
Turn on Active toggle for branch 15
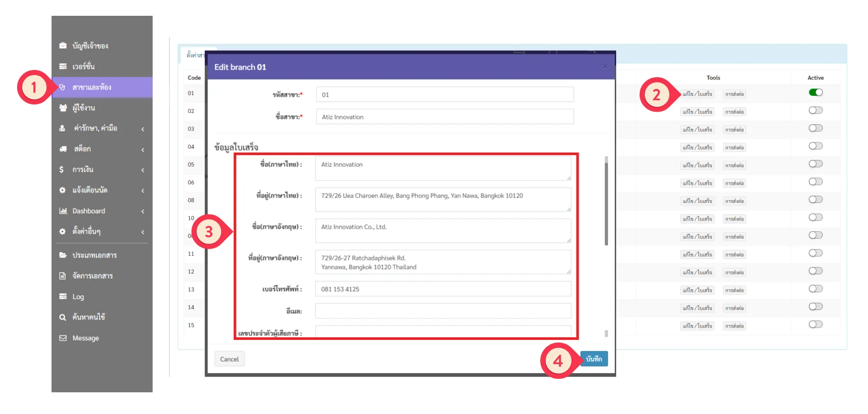tap(816, 325)
